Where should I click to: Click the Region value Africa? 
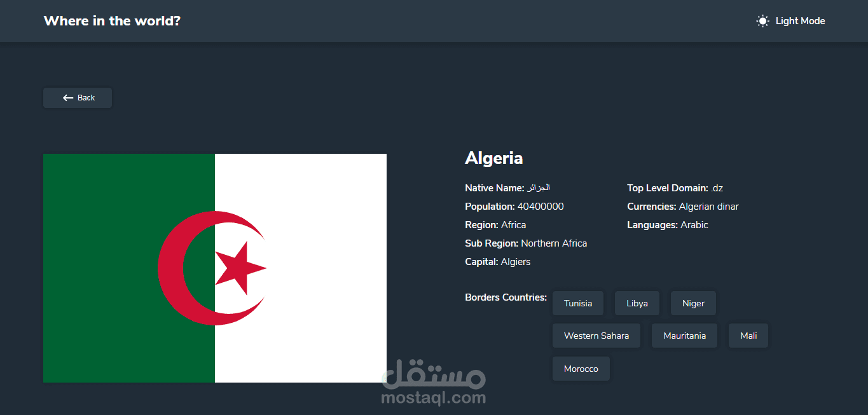[x=514, y=225]
